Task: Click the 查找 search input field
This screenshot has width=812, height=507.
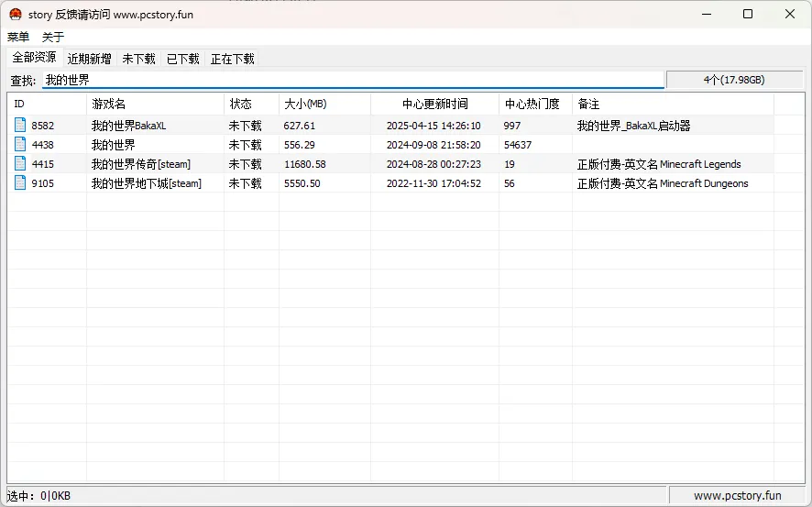Action: [x=353, y=80]
